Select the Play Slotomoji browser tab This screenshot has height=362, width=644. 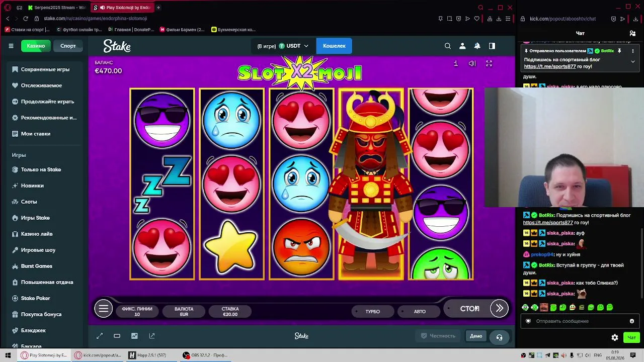[122, 8]
